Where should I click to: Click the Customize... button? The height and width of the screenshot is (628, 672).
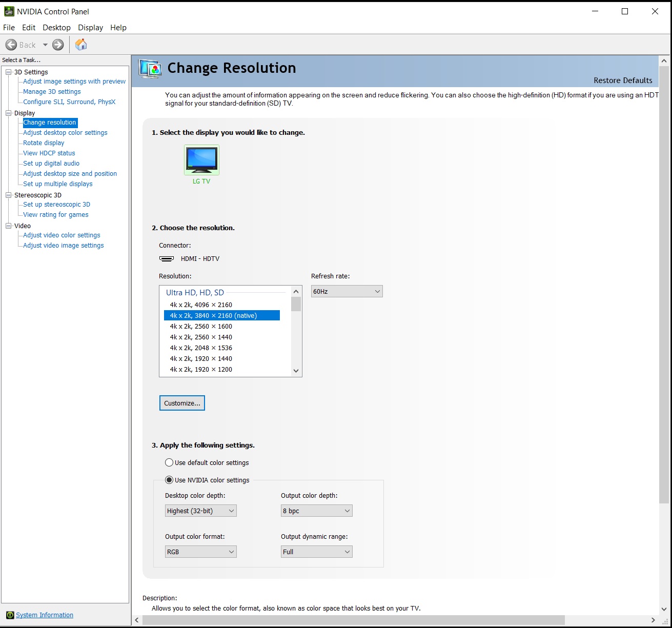[x=182, y=403]
